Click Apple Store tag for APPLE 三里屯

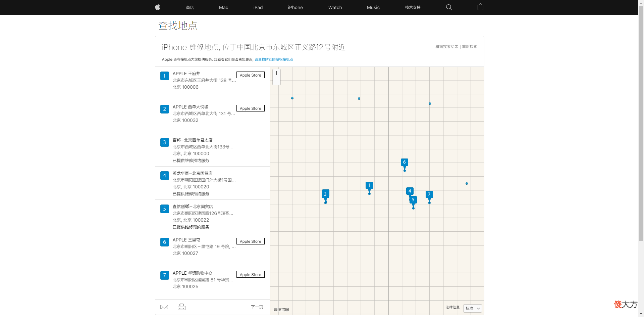point(251,241)
